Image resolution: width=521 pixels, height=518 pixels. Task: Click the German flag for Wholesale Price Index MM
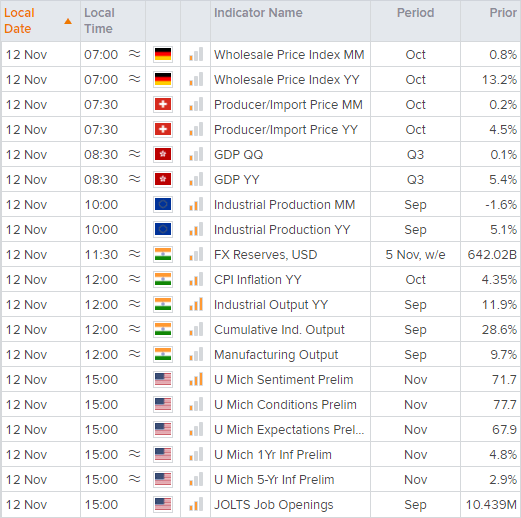(163, 54)
